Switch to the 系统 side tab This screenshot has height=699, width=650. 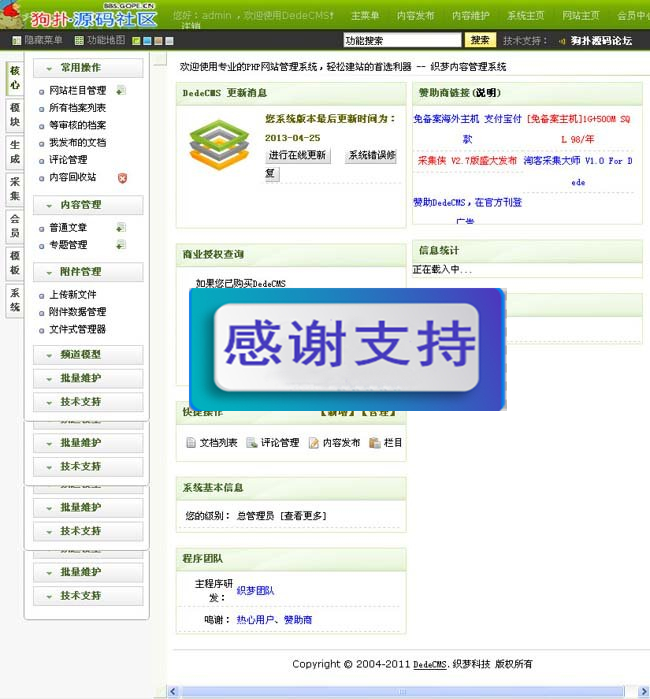[15, 300]
